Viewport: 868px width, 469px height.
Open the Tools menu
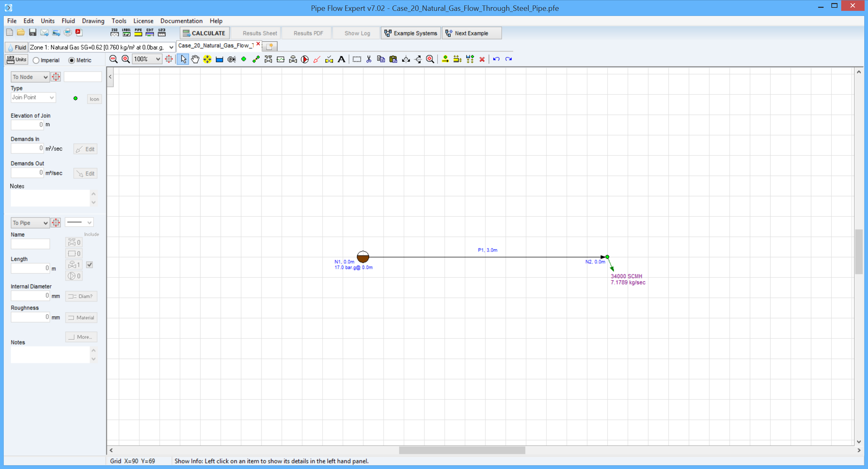point(119,21)
